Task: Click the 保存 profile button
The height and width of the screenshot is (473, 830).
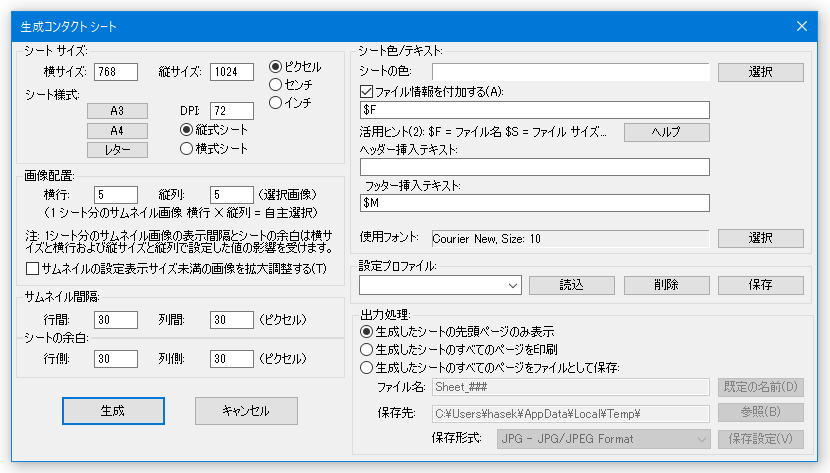Action: [761, 285]
